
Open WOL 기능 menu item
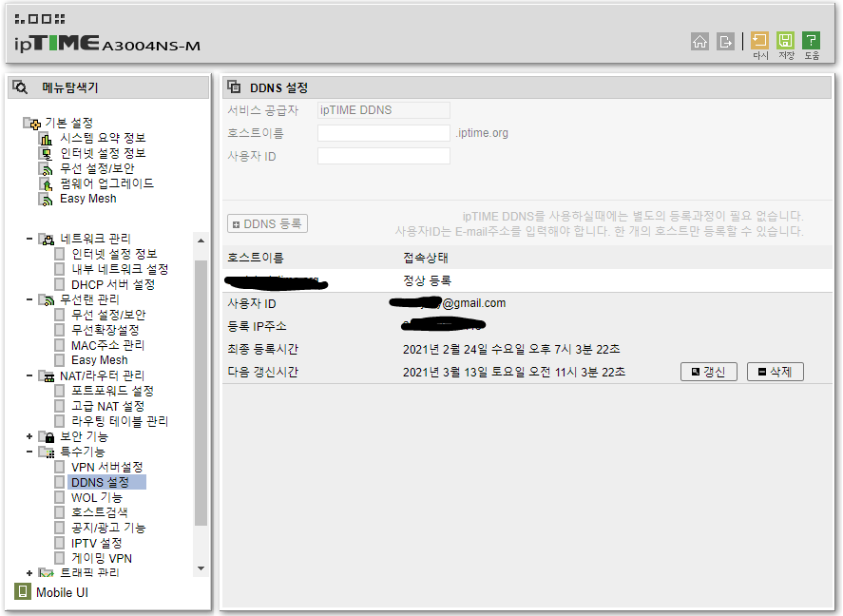coord(97,497)
